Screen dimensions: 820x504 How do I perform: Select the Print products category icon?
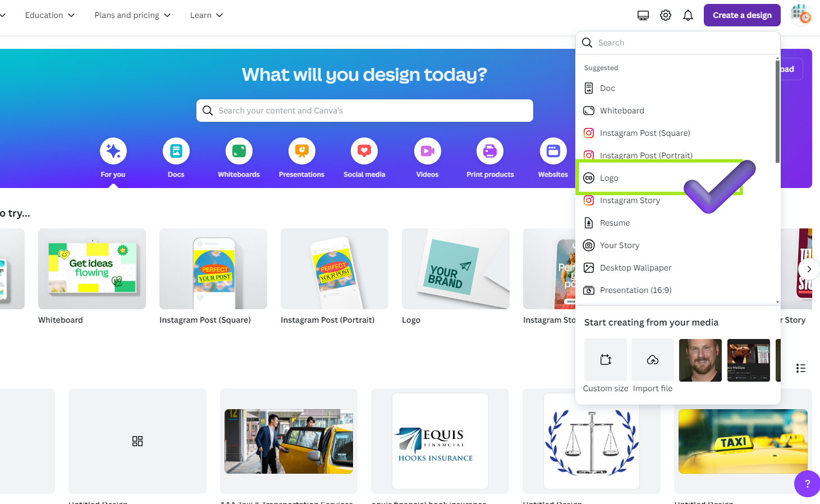pos(491,151)
